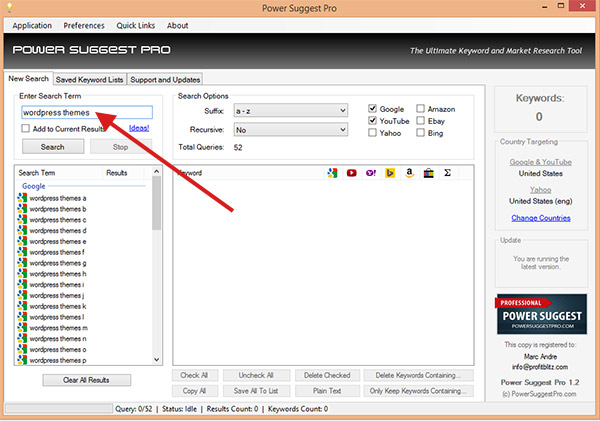600x421 pixels.
Task: Click the Copy All button
Action: tap(194, 391)
